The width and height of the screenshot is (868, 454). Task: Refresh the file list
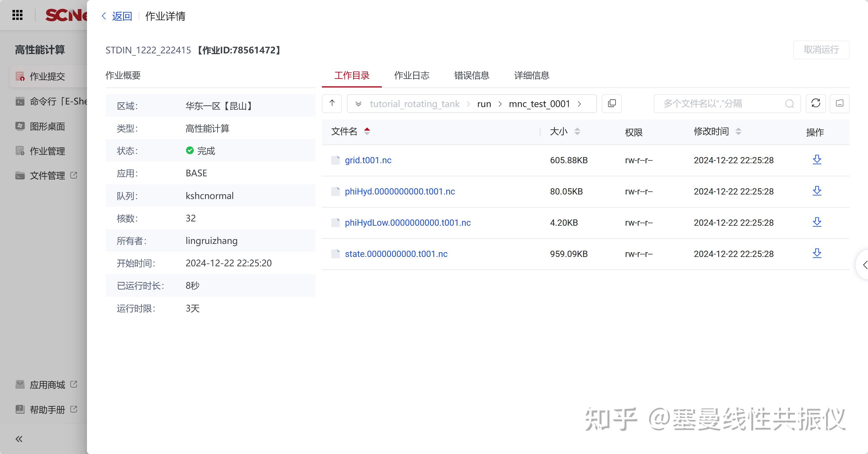pyautogui.click(x=816, y=104)
